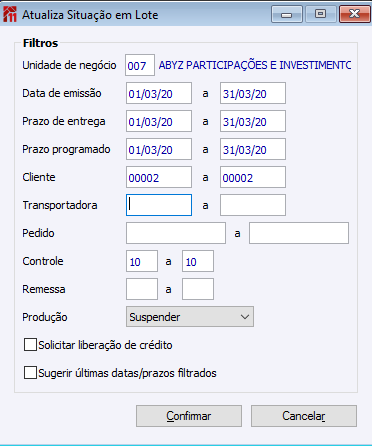Click the Prazo programado end date field

point(253,149)
